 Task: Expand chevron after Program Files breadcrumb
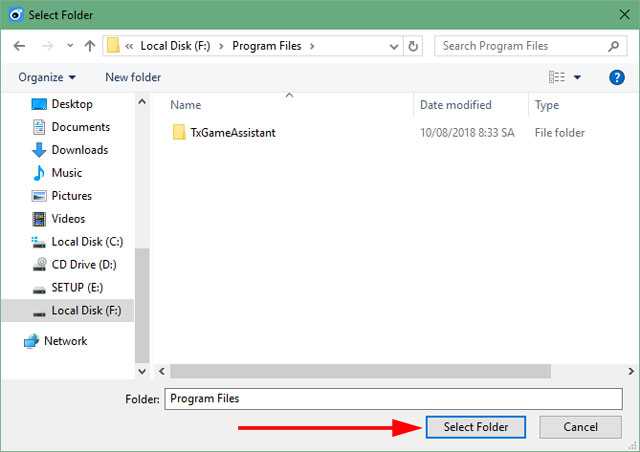click(312, 46)
